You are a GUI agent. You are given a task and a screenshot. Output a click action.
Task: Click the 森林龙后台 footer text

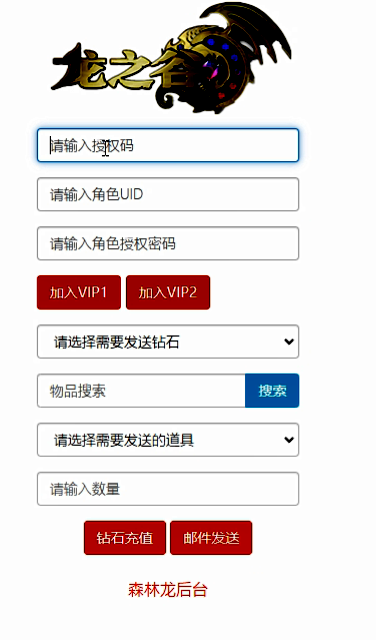click(168, 590)
